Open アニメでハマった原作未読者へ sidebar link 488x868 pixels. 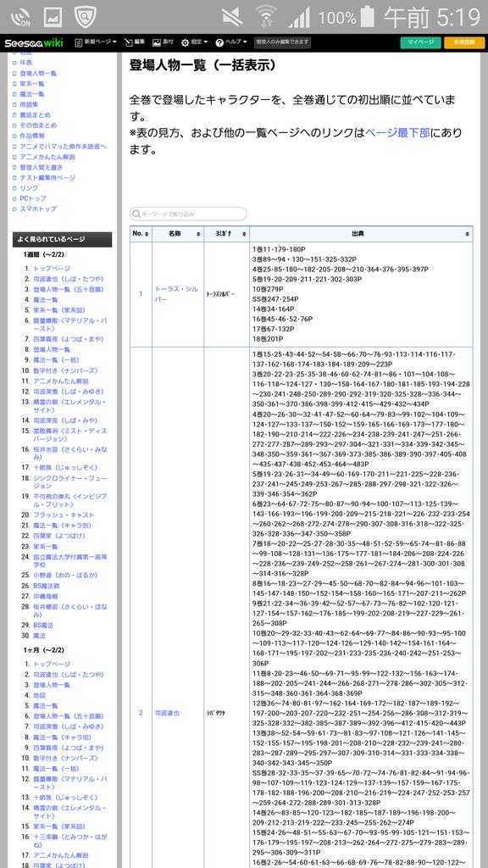tap(63, 146)
